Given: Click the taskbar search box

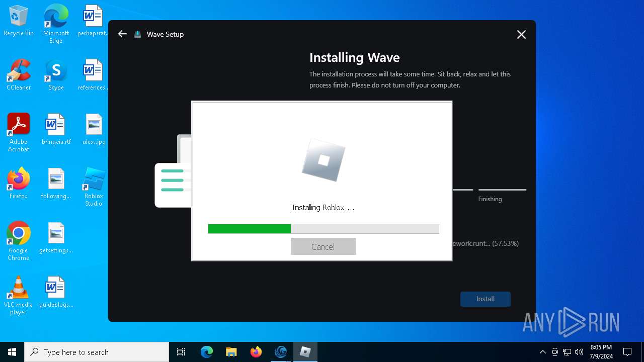Looking at the screenshot, I should tap(97, 352).
